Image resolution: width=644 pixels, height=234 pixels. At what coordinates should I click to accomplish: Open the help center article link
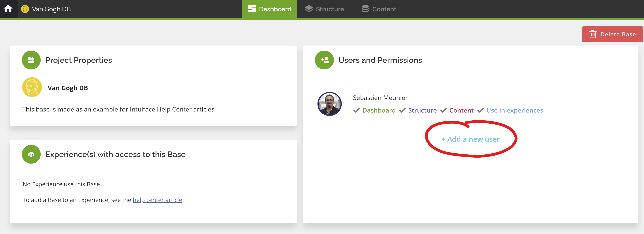[x=157, y=200]
